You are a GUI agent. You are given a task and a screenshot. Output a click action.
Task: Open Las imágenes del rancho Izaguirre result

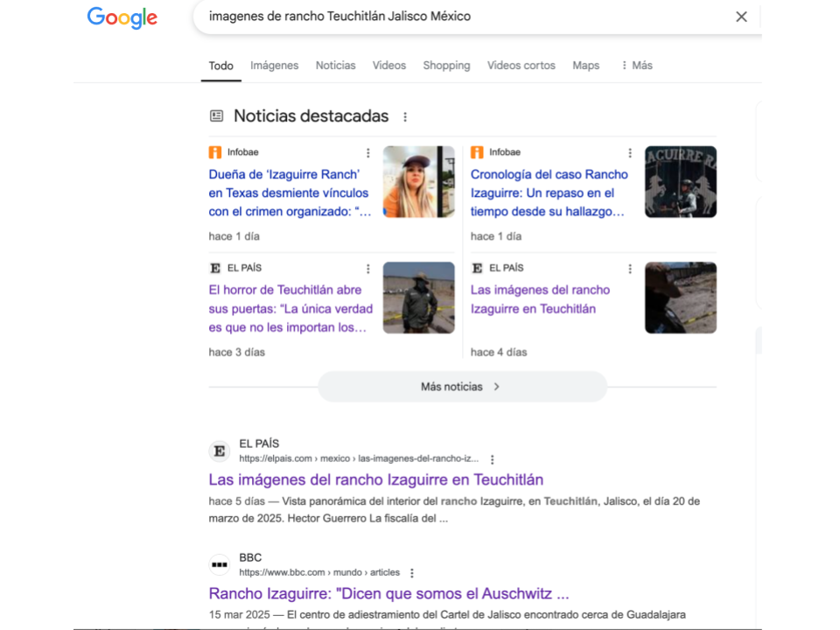(x=375, y=479)
